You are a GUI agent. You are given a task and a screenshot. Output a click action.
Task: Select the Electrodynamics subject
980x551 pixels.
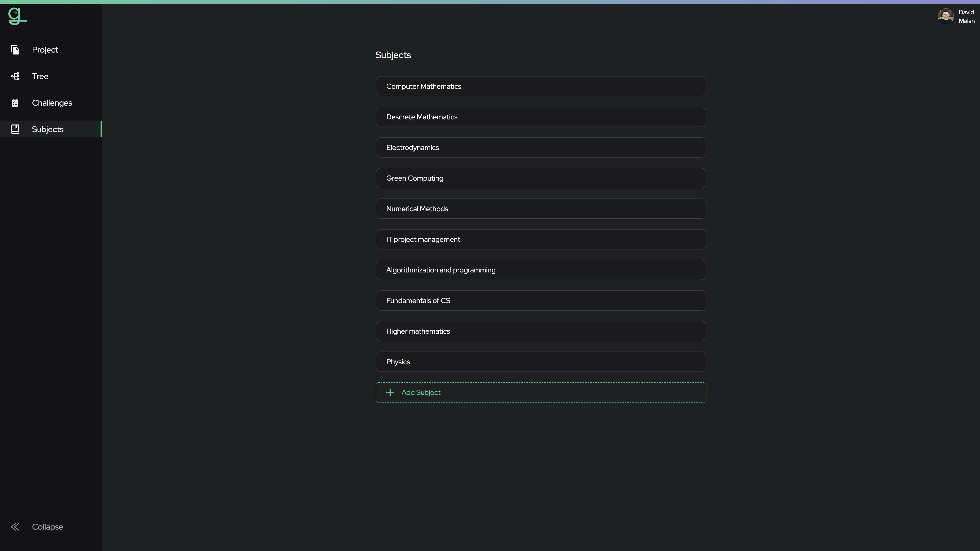click(x=541, y=147)
